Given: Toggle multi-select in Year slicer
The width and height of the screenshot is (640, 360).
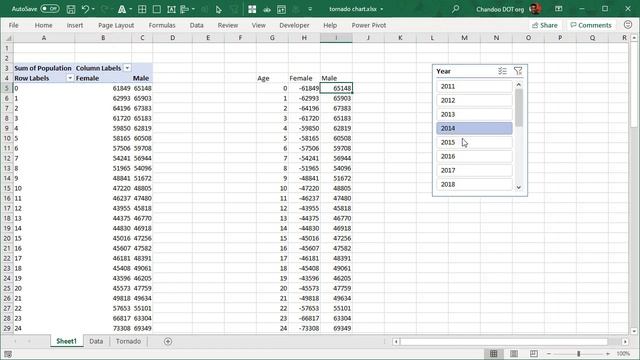Looking at the screenshot, I should (x=502, y=71).
